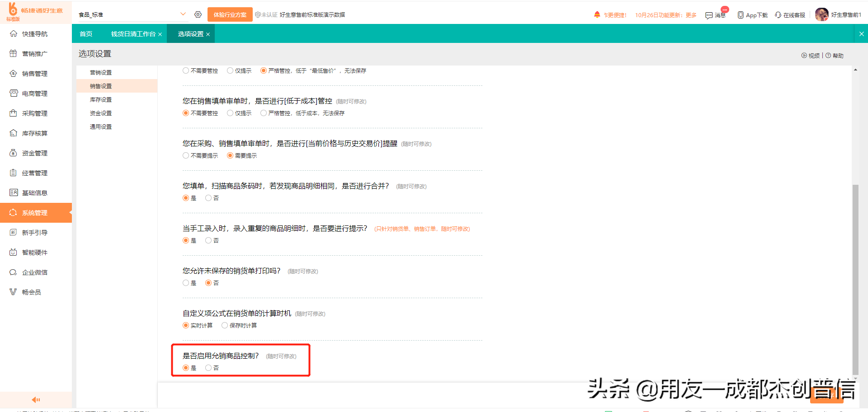Select the 库存核算 module
Screen dimensions: 868x412
(x=28, y=133)
